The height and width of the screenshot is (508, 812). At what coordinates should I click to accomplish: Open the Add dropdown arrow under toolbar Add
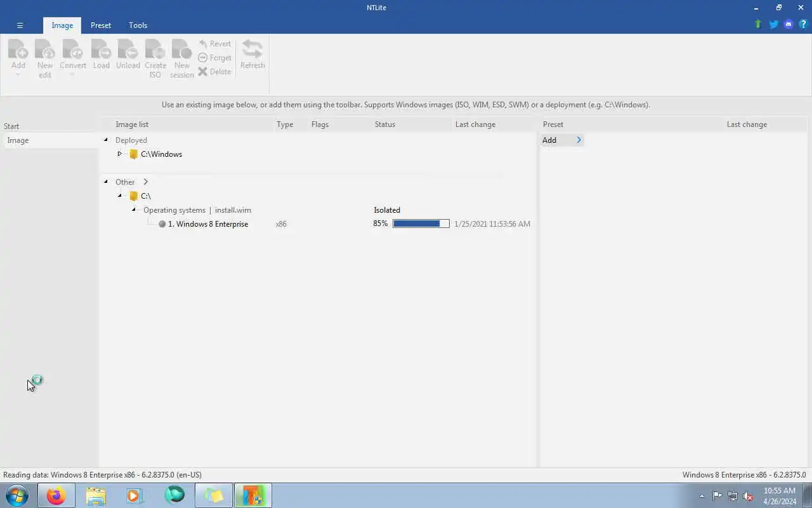click(x=18, y=76)
